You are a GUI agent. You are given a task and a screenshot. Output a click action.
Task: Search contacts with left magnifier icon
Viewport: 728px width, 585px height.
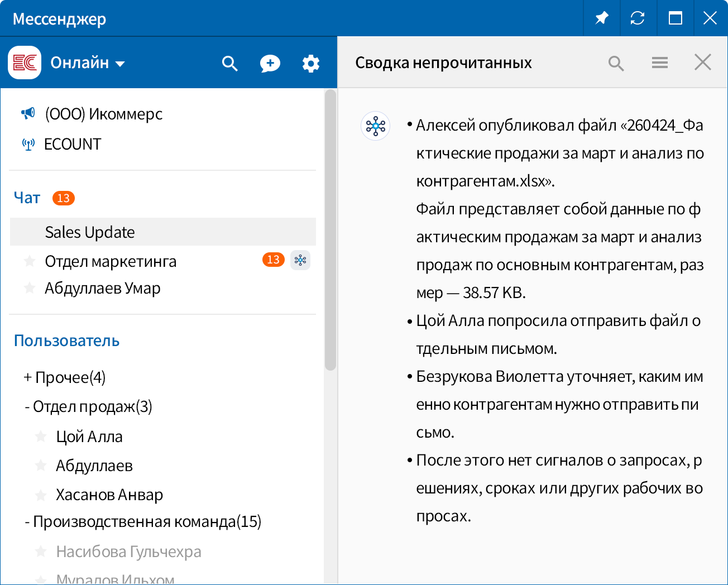[x=230, y=63]
